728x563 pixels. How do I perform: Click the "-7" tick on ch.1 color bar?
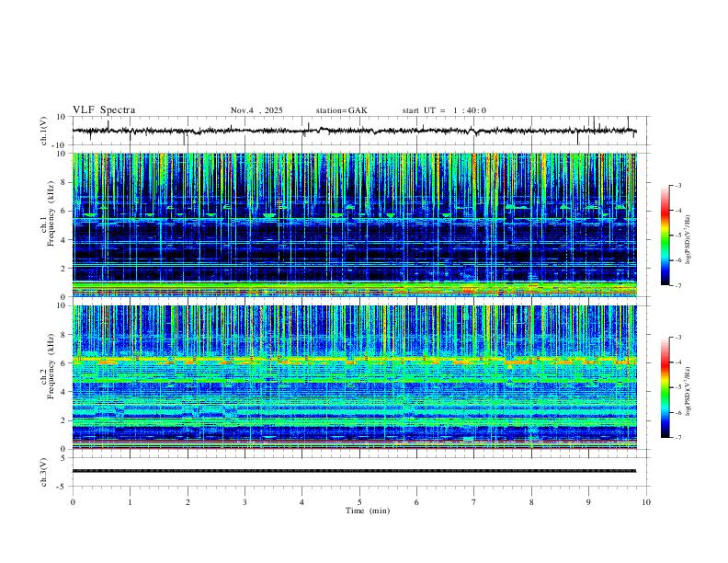click(678, 285)
